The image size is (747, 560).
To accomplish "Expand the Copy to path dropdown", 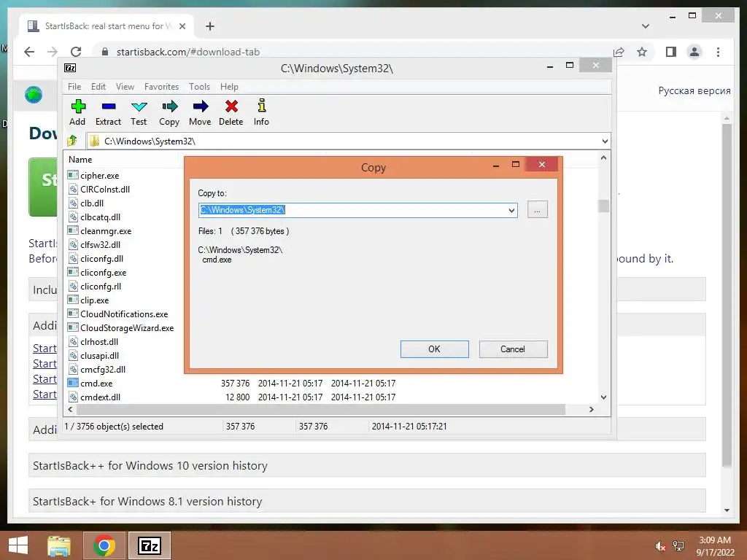I will click(511, 210).
